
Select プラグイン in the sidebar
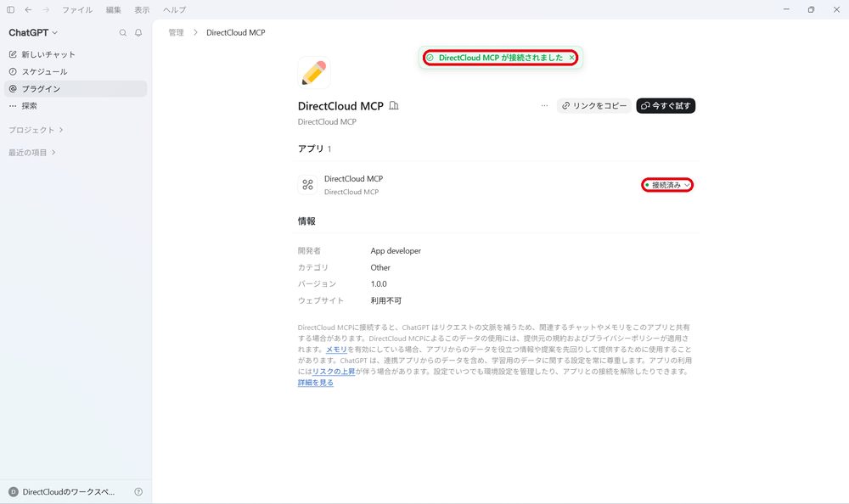tap(76, 89)
